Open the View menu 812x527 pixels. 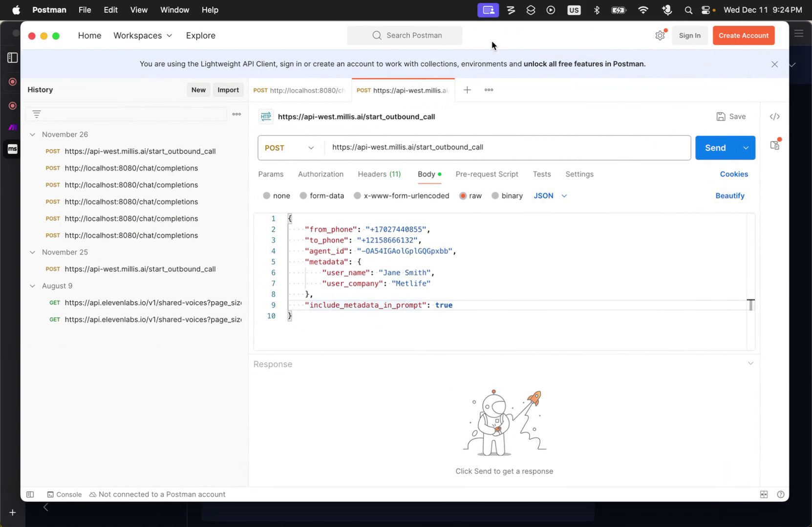click(139, 9)
